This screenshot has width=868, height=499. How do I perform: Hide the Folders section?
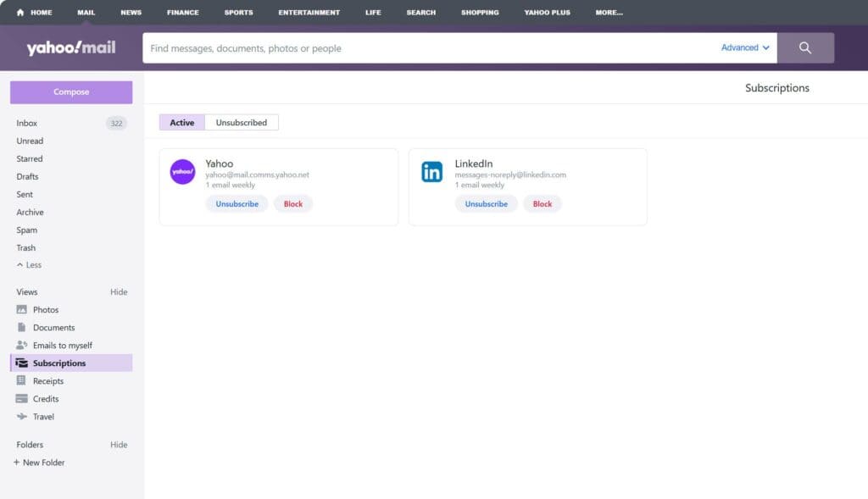[119, 445]
